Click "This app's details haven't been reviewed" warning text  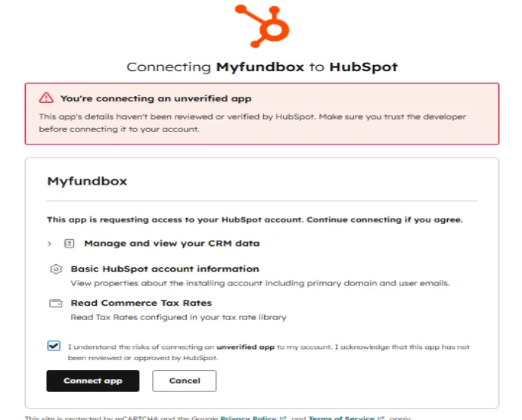coord(253,123)
